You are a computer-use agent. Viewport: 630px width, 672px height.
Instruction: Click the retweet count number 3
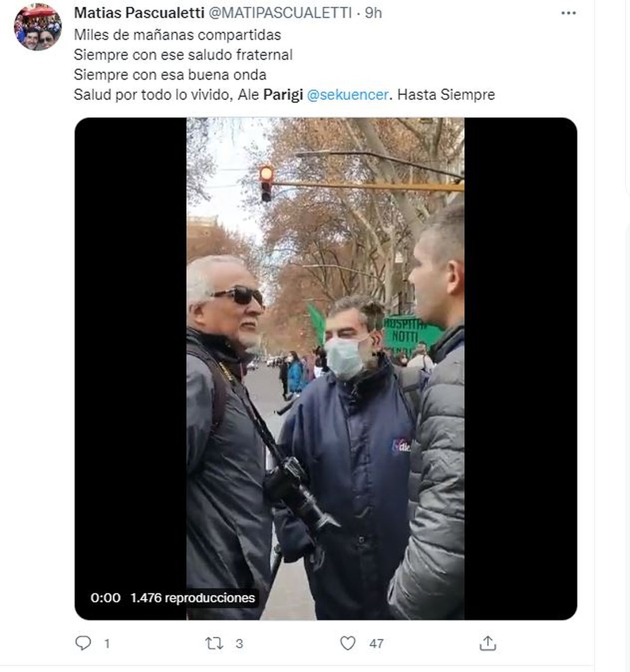(x=239, y=644)
